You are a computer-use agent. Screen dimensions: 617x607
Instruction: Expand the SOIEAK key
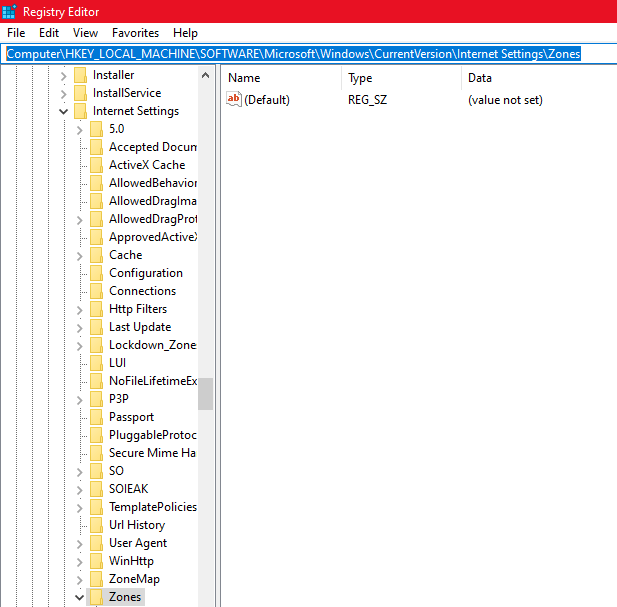[x=80, y=490]
